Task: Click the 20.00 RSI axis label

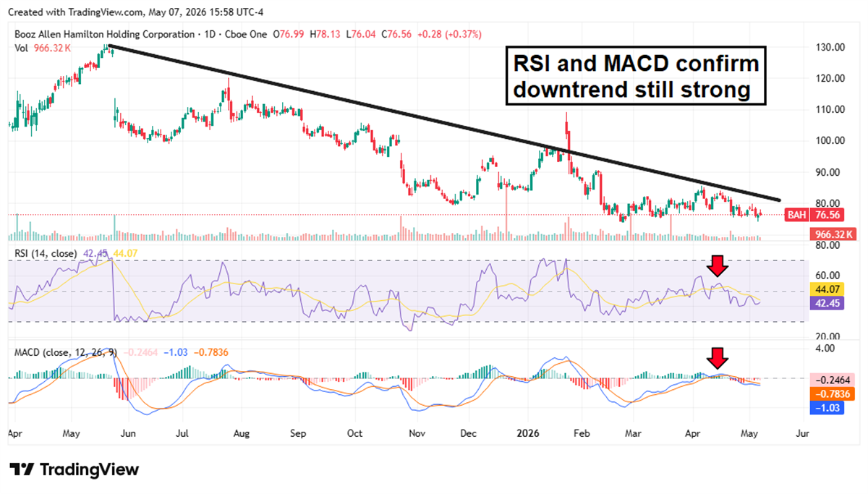Action: [x=829, y=336]
